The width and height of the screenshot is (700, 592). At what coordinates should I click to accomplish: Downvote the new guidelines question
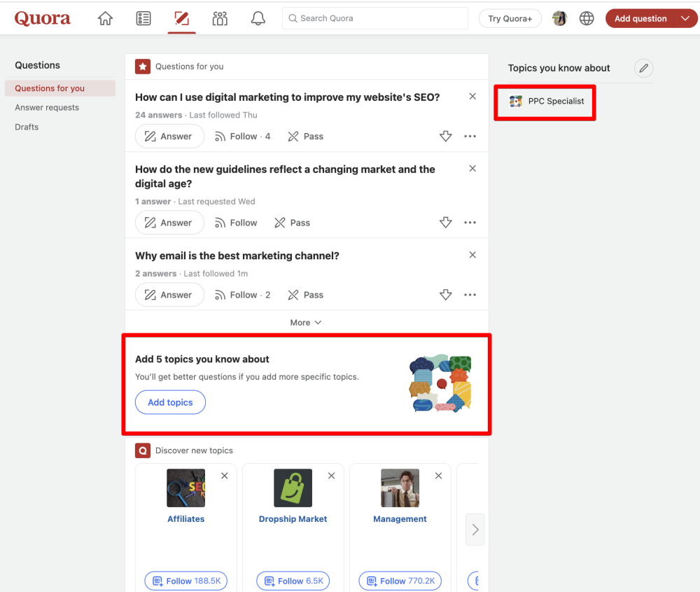445,223
